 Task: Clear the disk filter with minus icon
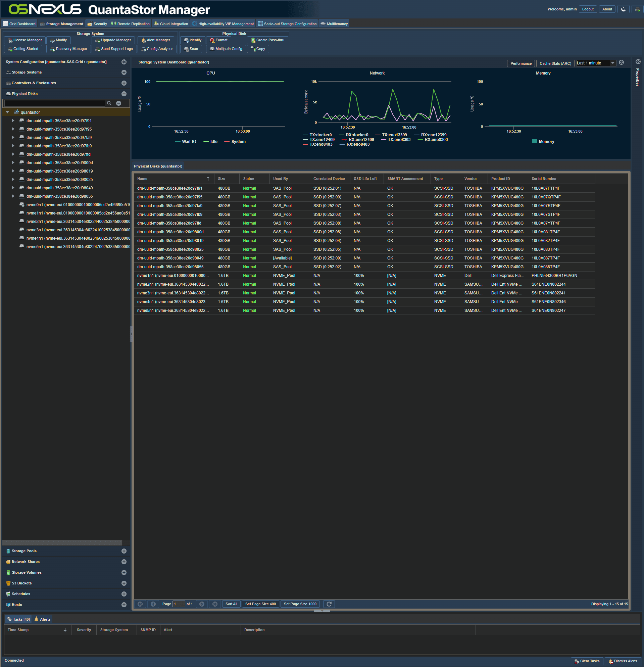coord(119,103)
